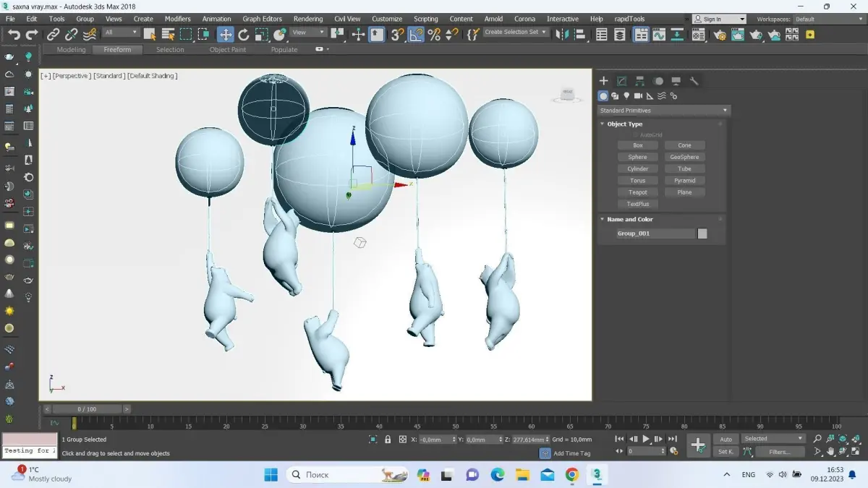Switch to the Modeling ribbon tab

71,50
